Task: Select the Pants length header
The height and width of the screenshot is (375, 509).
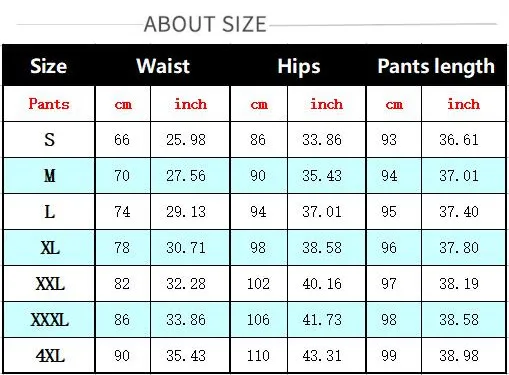Action: 436,66
